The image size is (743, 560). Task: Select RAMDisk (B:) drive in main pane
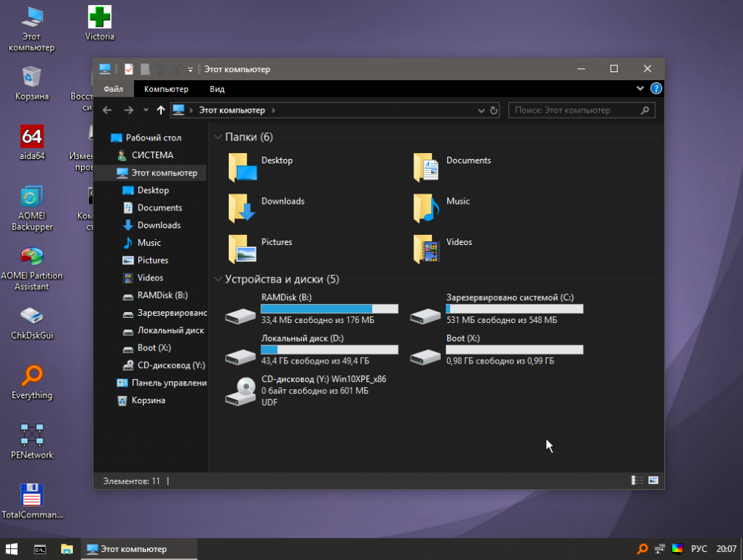click(311, 309)
